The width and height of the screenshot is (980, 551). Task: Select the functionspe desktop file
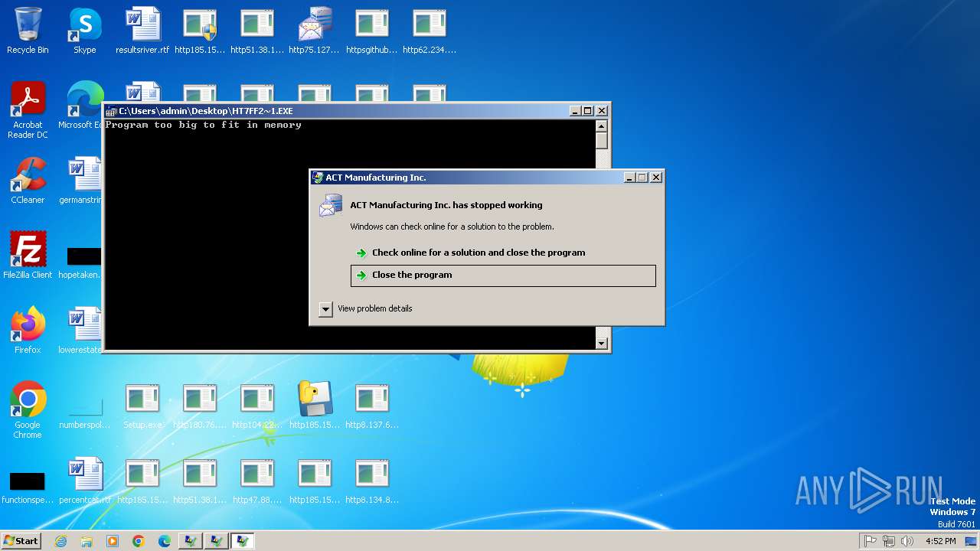28,487
